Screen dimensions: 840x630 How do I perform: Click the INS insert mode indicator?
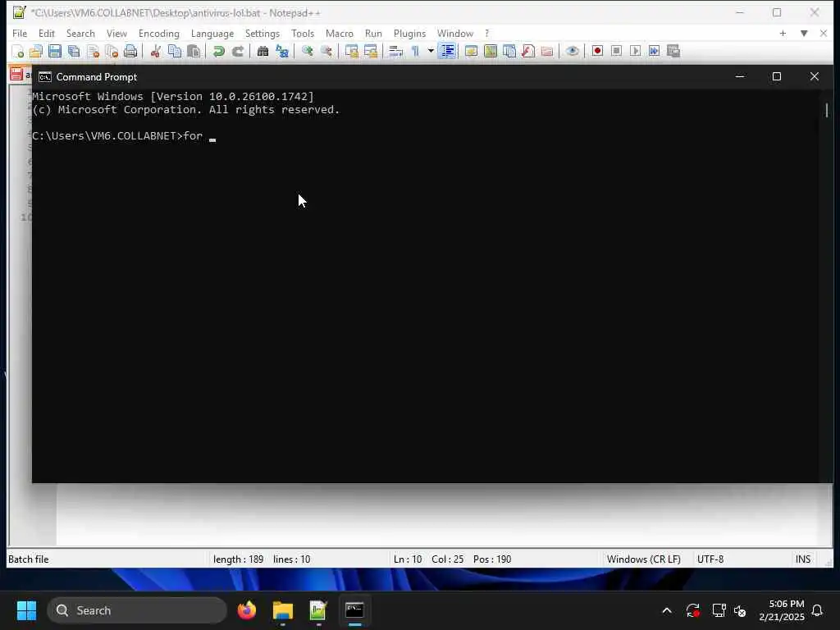(802, 559)
